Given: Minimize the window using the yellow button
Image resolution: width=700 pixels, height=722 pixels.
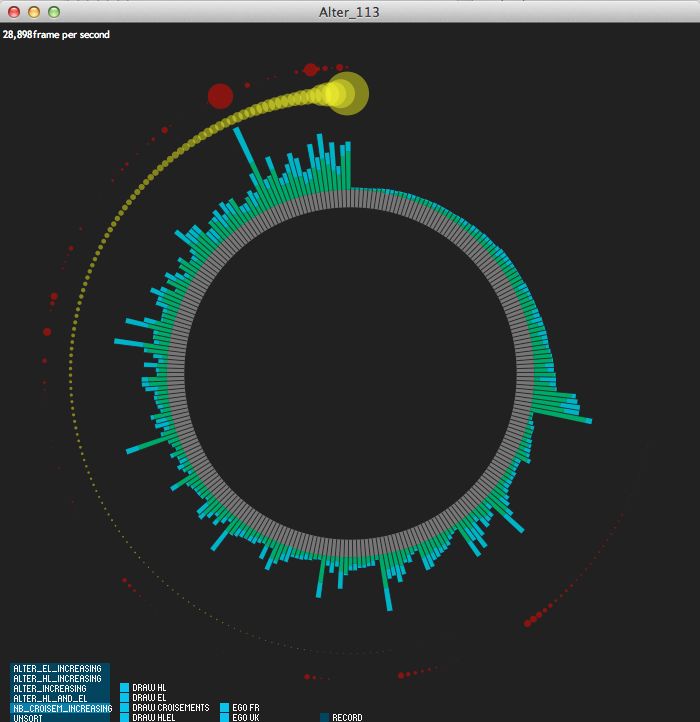Looking at the screenshot, I should coord(34,12).
